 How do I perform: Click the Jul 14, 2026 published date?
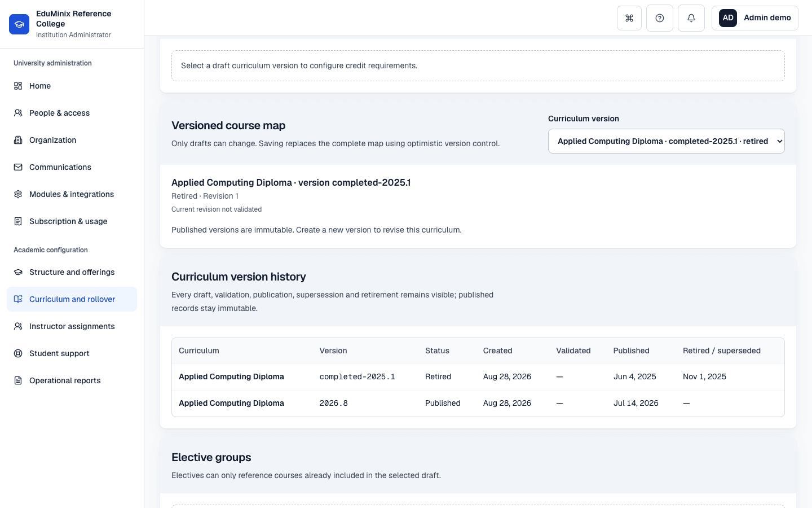point(636,403)
